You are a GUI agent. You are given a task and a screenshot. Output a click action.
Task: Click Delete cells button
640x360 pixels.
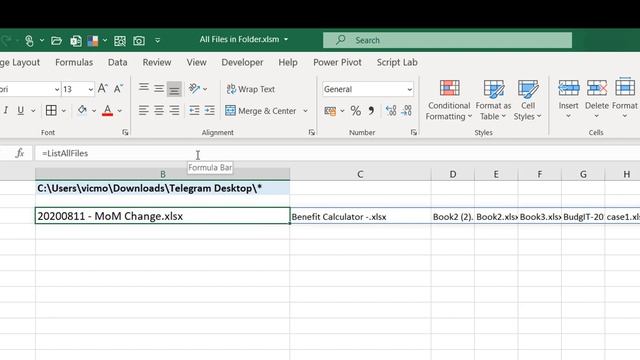pyautogui.click(x=597, y=99)
